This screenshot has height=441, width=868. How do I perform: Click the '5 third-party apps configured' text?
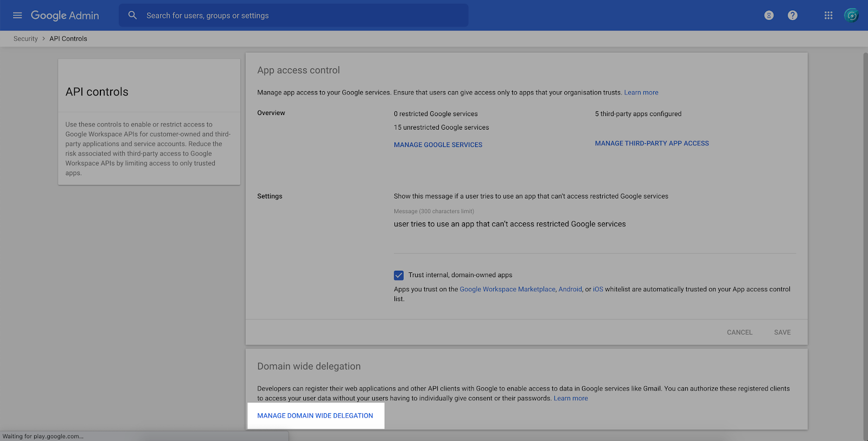point(638,114)
